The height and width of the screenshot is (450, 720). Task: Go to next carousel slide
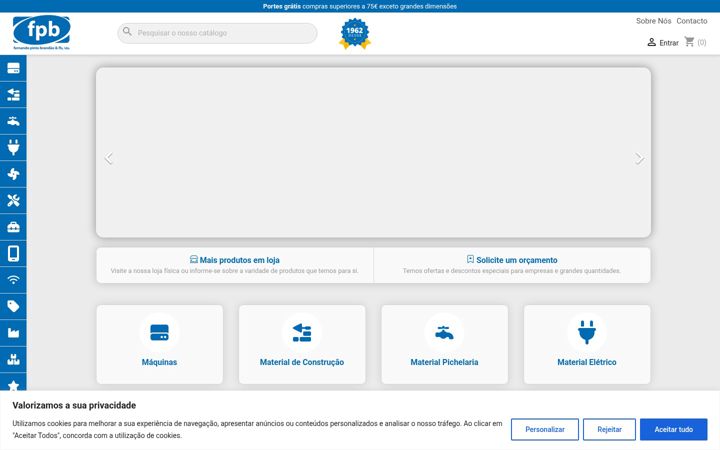click(x=639, y=158)
